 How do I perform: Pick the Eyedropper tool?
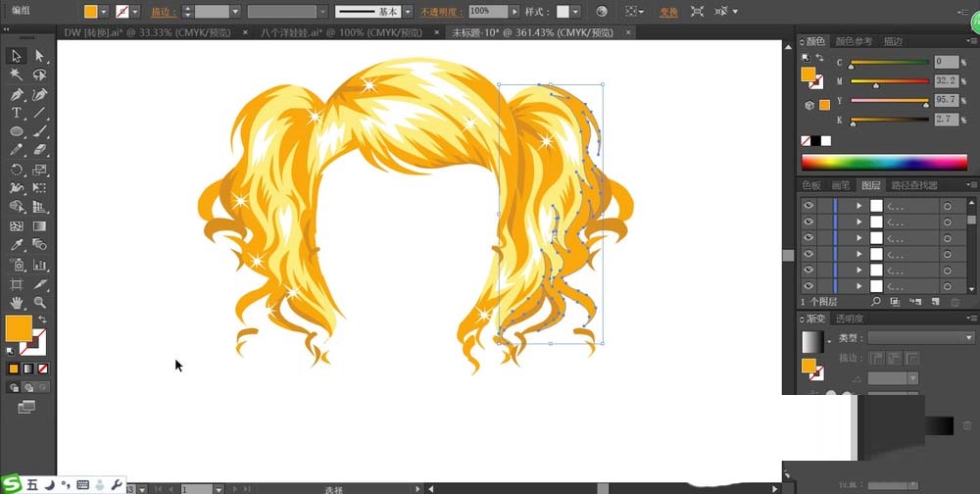pyautogui.click(x=17, y=245)
